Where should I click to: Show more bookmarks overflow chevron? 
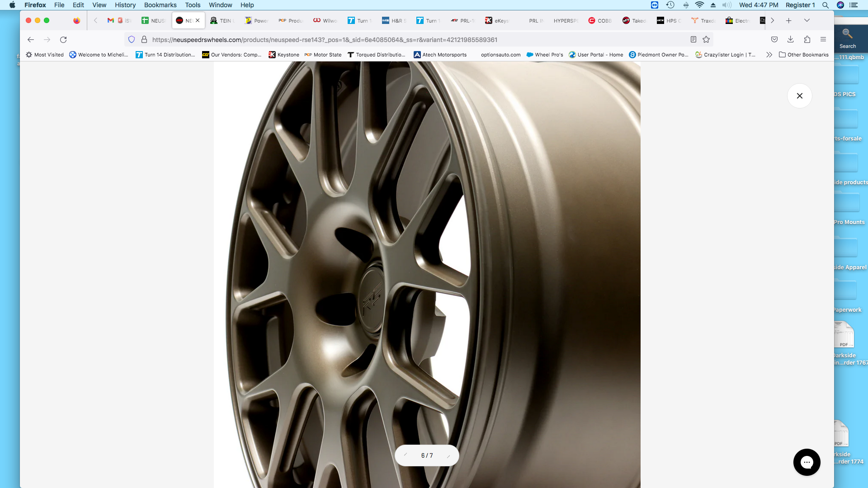(769, 55)
